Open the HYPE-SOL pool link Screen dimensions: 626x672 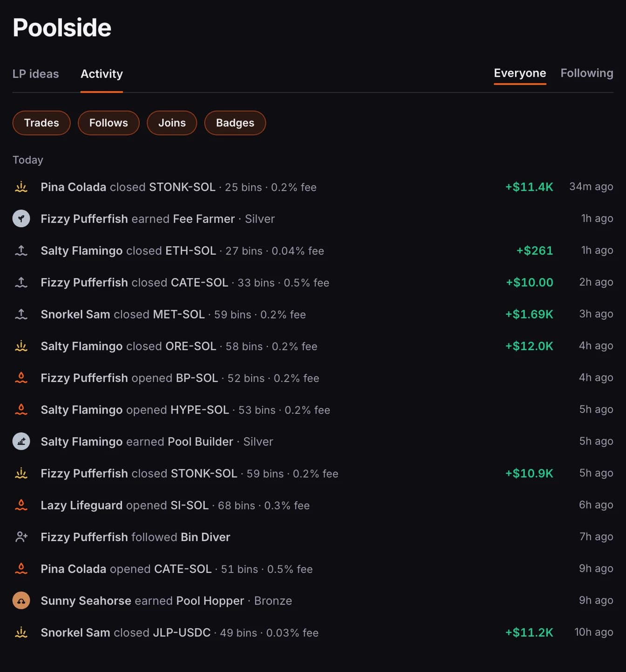tap(200, 410)
